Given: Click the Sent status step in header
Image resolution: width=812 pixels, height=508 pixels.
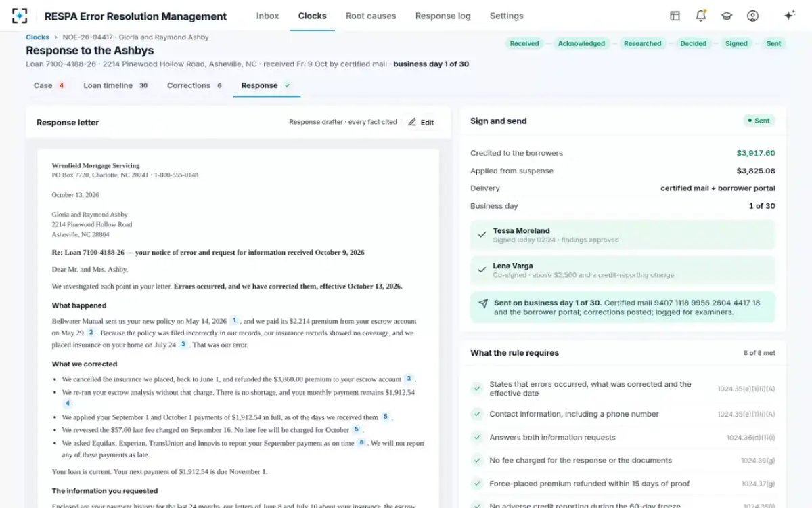Looking at the screenshot, I should coord(773,43).
